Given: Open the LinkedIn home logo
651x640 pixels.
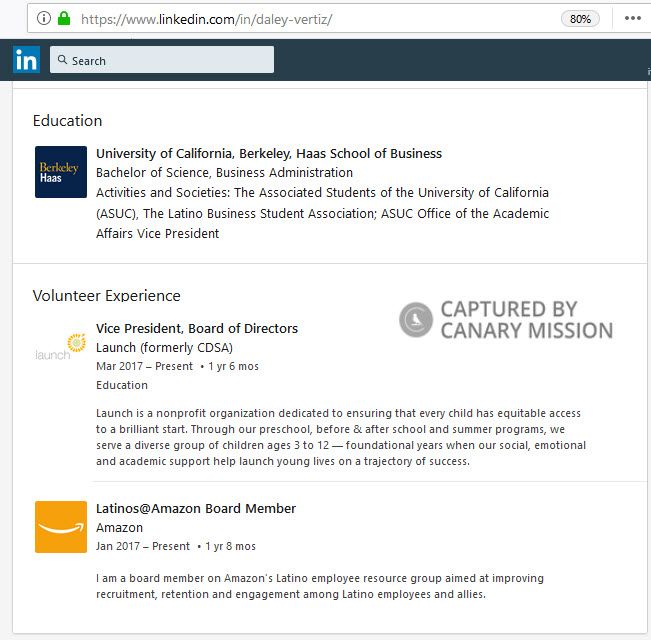Looking at the screenshot, I should click(x=27, y=60).
